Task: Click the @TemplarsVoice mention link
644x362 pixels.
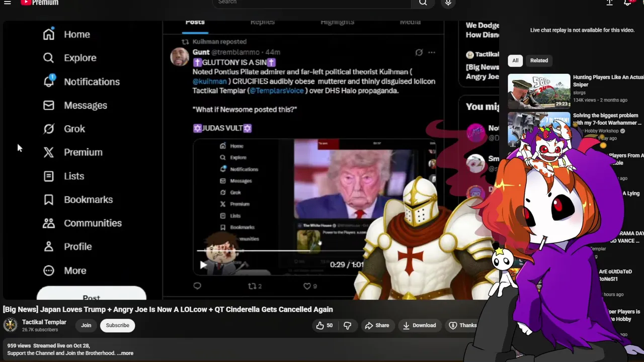Action: tap(277, 90)
